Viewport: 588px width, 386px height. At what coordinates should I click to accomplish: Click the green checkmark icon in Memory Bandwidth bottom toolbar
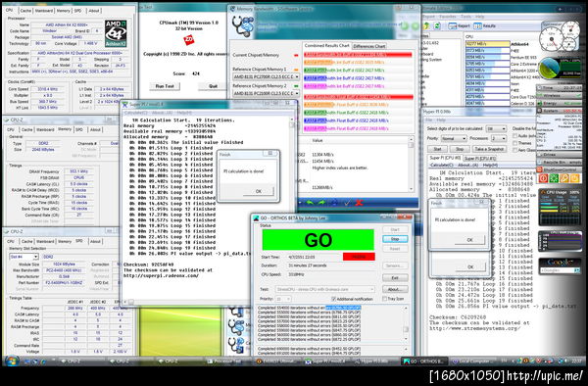[347, 203]
